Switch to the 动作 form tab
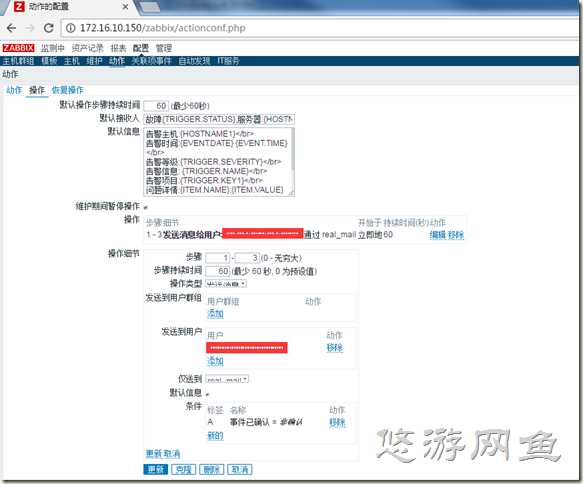The image size is (583, 484). [x=14, y=90]
